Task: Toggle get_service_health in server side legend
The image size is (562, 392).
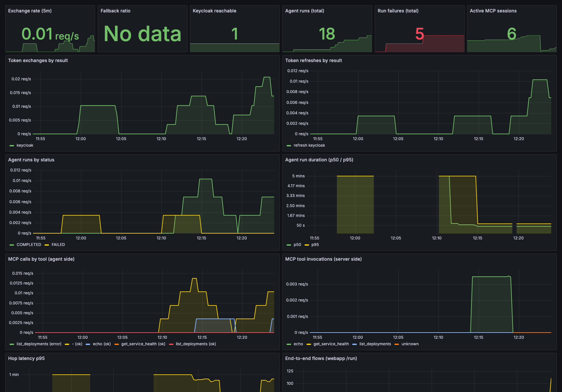Action: [331, 344]
